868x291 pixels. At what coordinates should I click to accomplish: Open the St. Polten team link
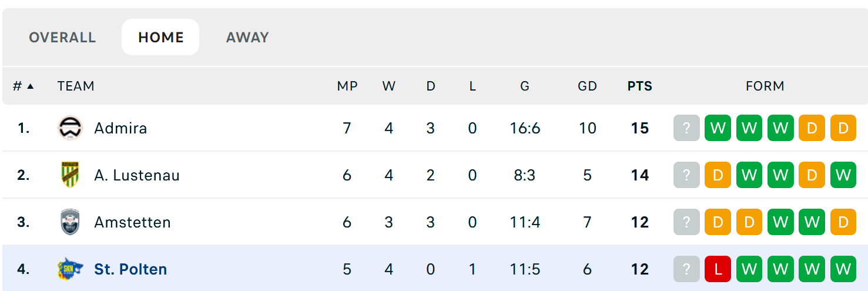point(130,269)
